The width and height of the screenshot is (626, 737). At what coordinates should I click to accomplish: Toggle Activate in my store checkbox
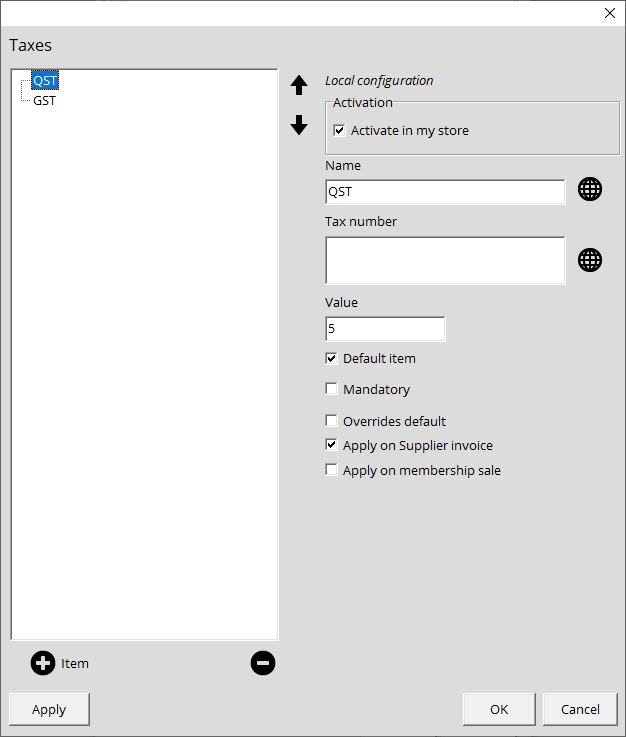pyautogui.click(x=339, y=130)
